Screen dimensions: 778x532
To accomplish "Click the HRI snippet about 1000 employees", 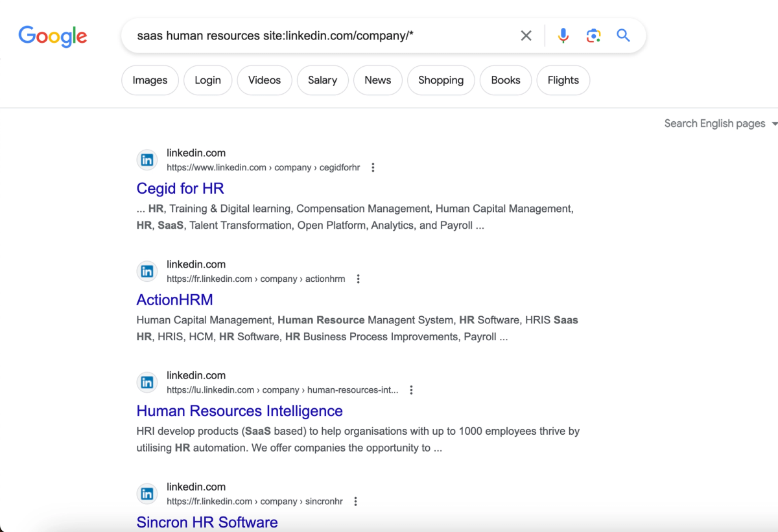I will pyautogui.click(x=358, y=439).
